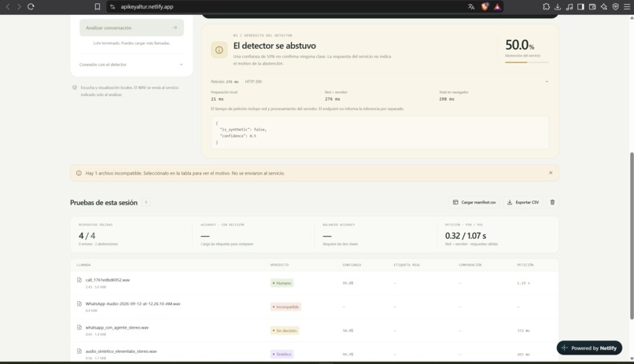634x364 pixels.
Task: Dismiss the incompatible file warning banner
Action: coord(551,173)
